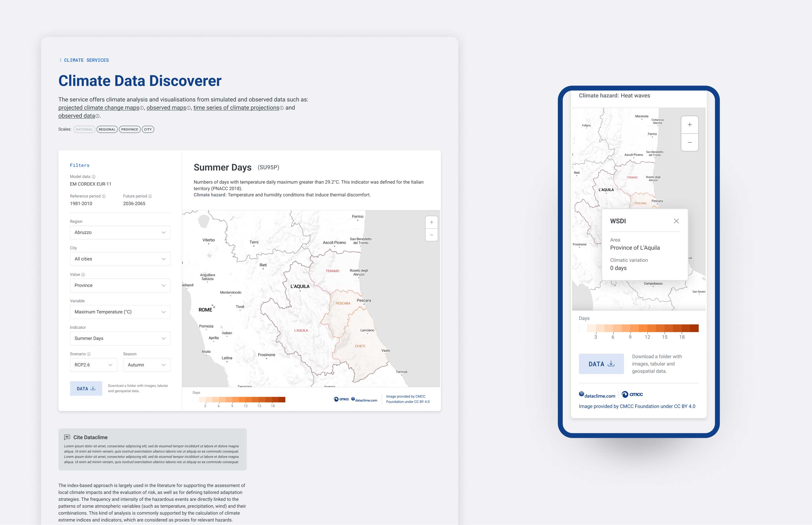This screenshot has height=525, width=812.
Task: Click the DATA download button in Filters
Action: (x=86, y=388)
